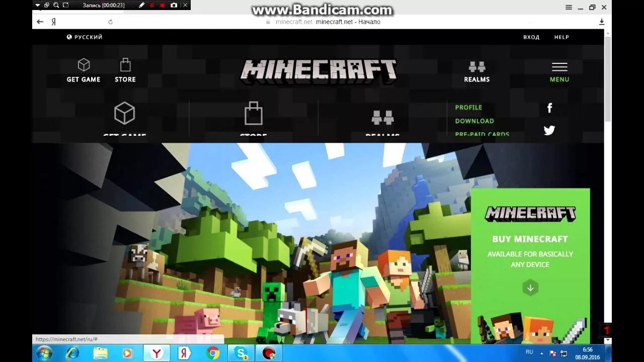Viewport: 644px width, 362px height.
Task: Open Windows Start button
Action: (44, 353)
